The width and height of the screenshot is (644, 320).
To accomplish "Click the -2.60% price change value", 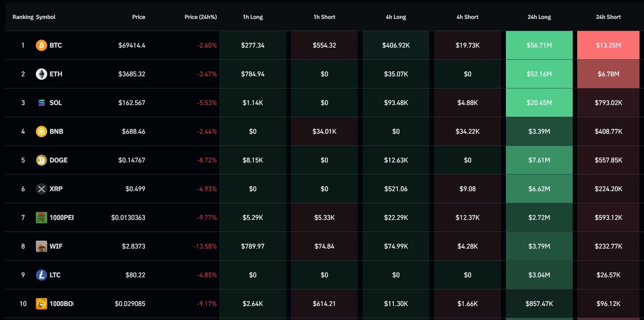I will [x=207, y=45].
